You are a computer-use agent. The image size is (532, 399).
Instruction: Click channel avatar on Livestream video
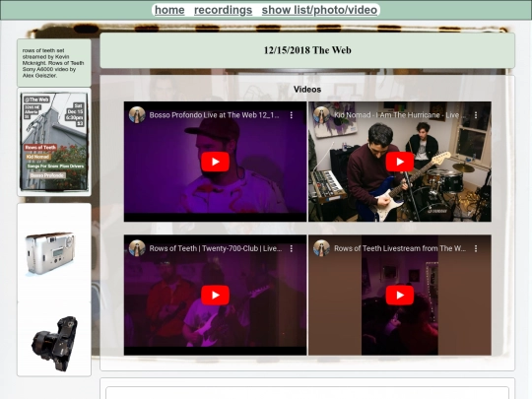tap(321, 248)
